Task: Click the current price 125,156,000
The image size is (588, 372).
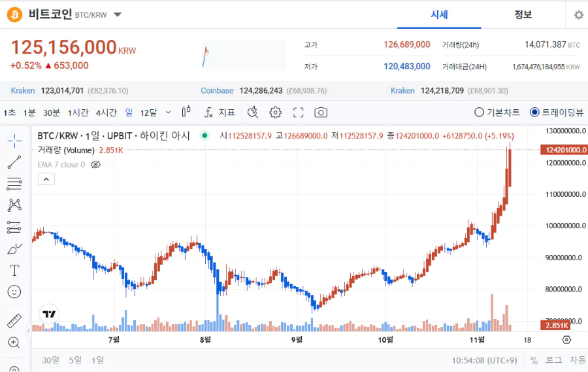Action: click(63, 47)
